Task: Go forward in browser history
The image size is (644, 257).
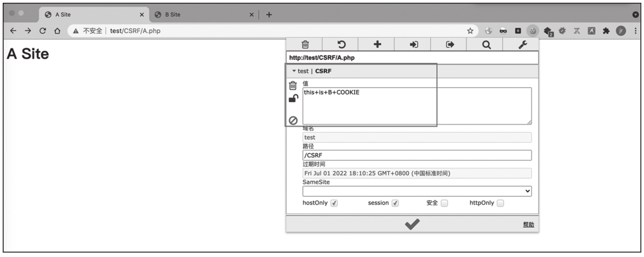Action: click(x=28, y=30)
